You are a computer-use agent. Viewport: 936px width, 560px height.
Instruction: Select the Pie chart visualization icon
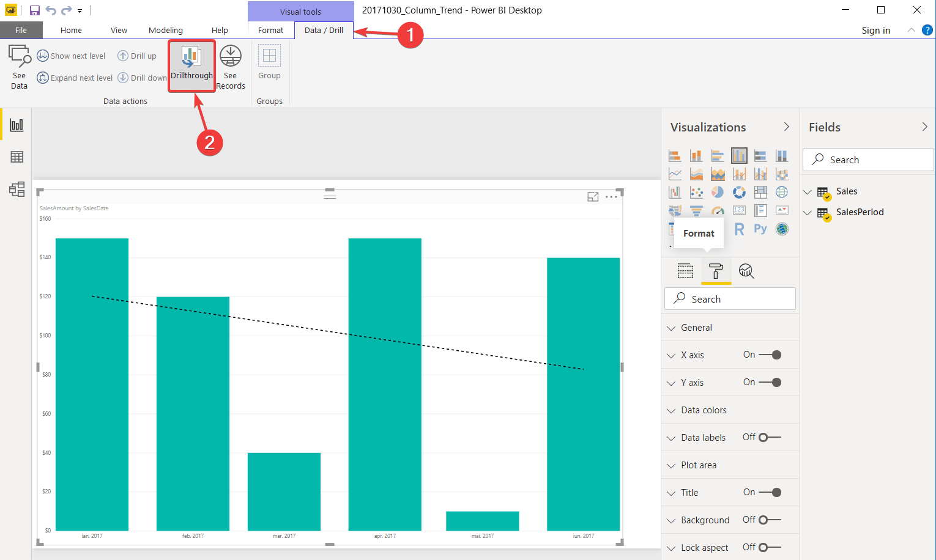717,192
